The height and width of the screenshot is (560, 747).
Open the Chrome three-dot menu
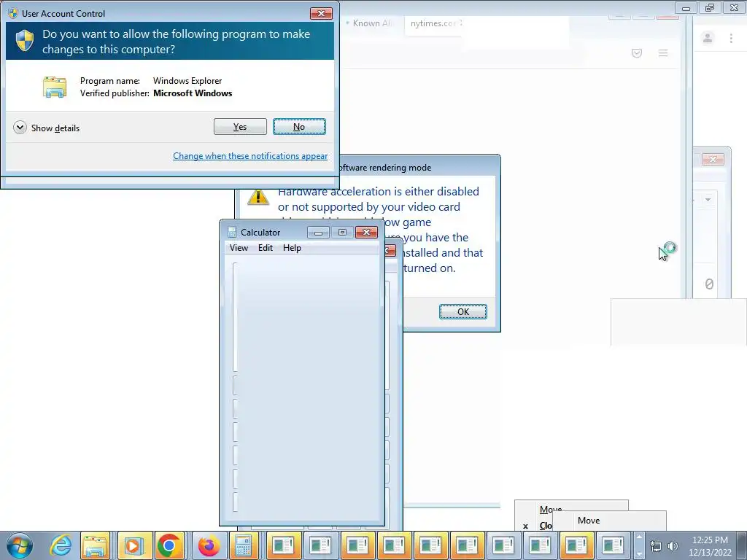(731, 38)
